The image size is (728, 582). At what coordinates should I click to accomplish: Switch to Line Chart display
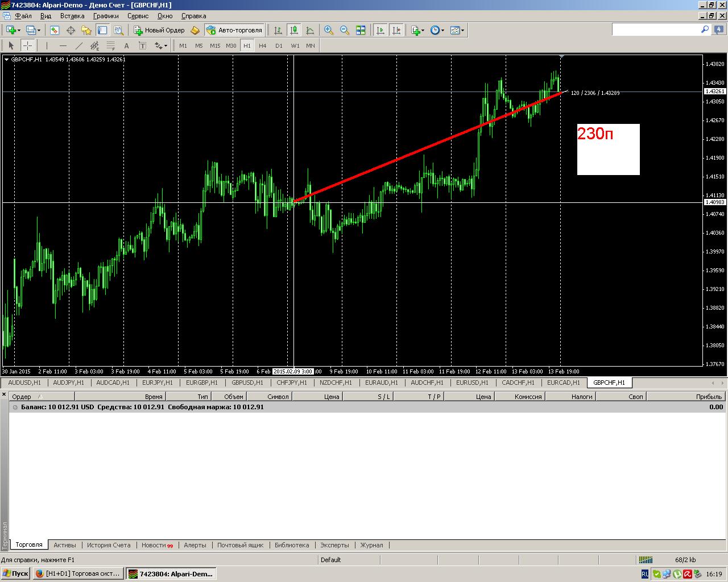coord(310,30)
